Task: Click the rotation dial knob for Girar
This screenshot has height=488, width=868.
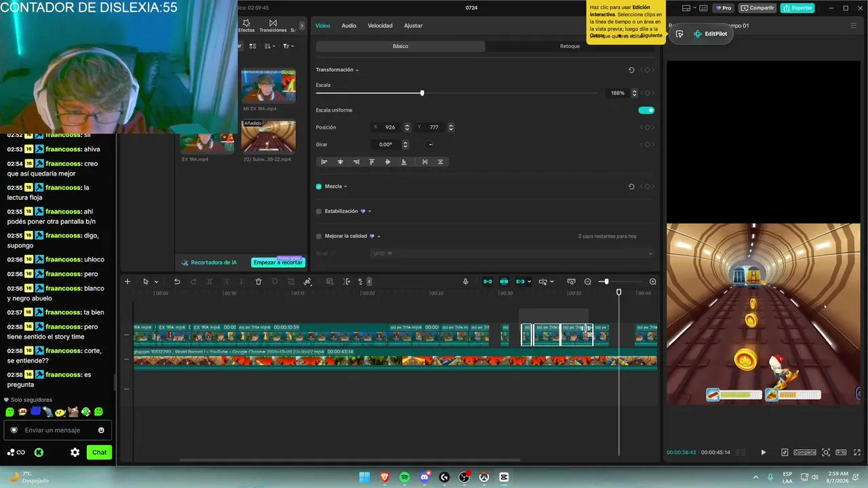Action: [x=430, y=144]
